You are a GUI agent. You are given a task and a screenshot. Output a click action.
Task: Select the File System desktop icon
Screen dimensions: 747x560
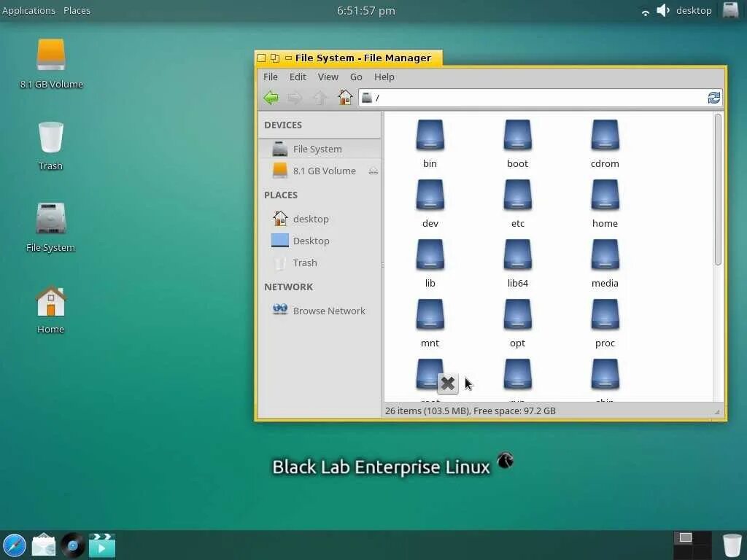click(x=50, y=227)
